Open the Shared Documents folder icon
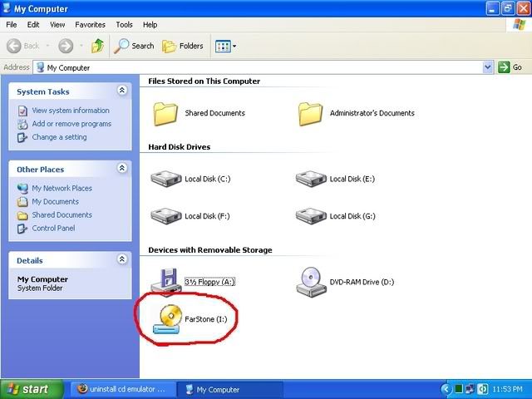Viewport: 532px width, 399px height. (x=165, y=114)
